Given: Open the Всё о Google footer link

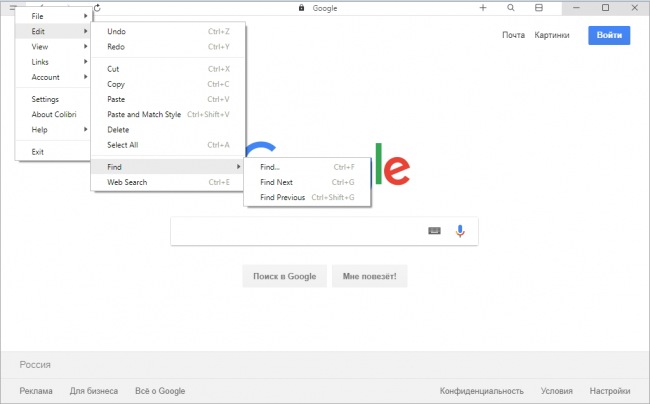Looking at the screenshot, I should pos(160,391).
